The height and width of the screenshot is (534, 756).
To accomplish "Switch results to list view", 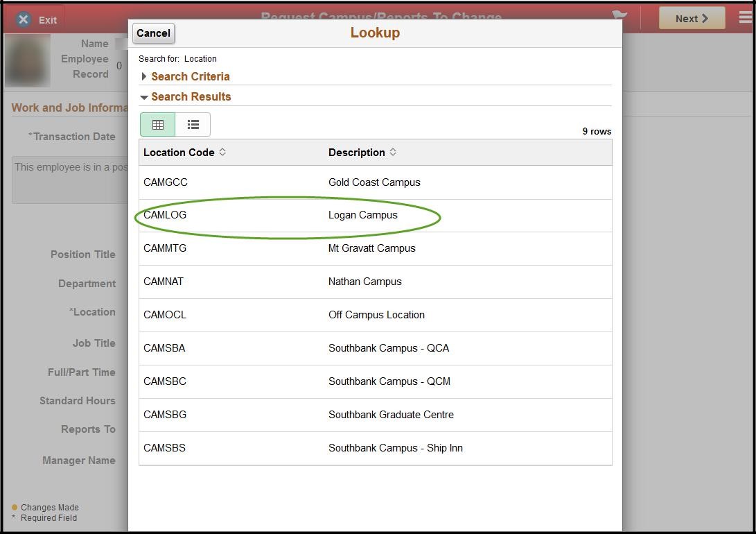I will tap(193, 125).
